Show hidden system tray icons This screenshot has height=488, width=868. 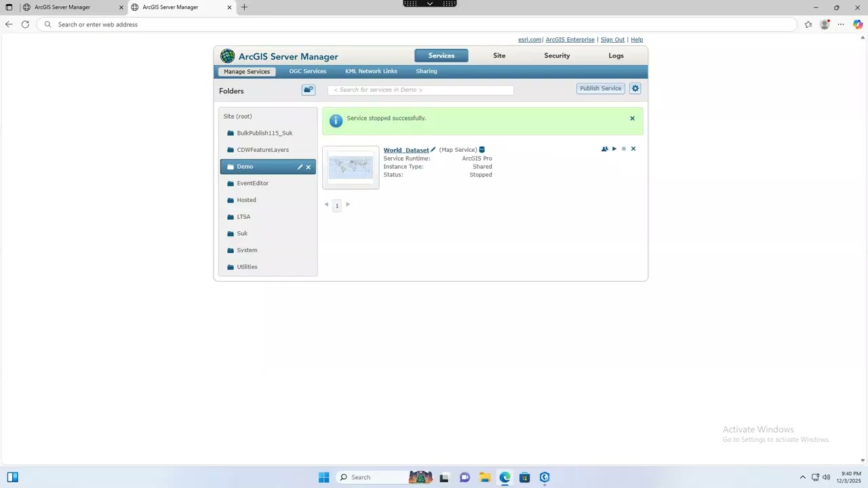803,477
